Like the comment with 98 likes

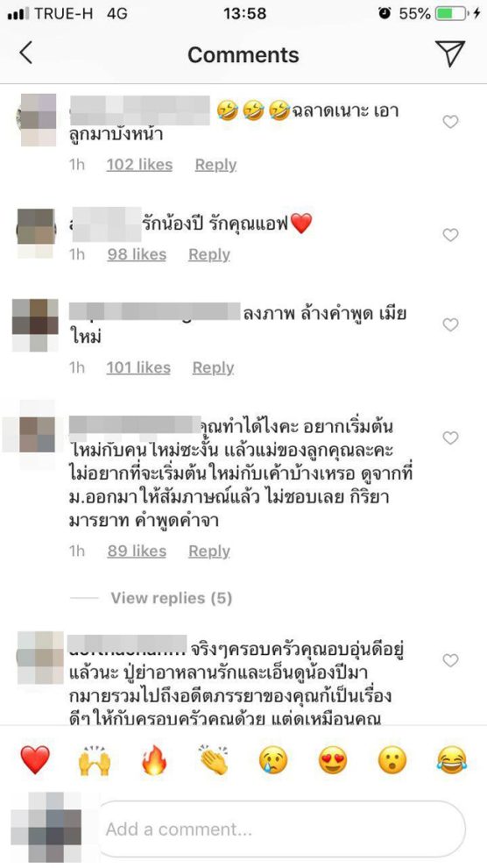450,235
